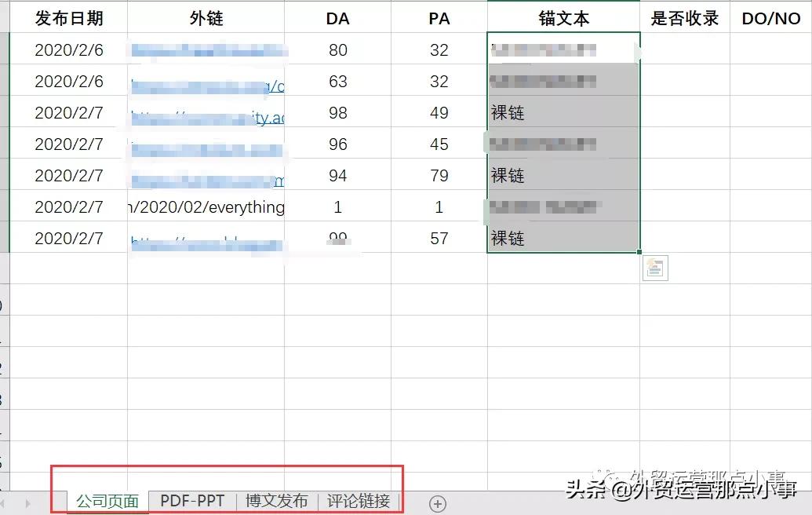Click the DA cell showing 63
The image size is (812, 515).
(337, 82)
